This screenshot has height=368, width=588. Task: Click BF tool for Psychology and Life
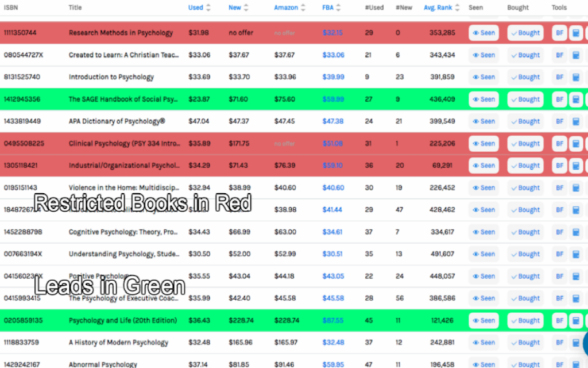(559, 321)
